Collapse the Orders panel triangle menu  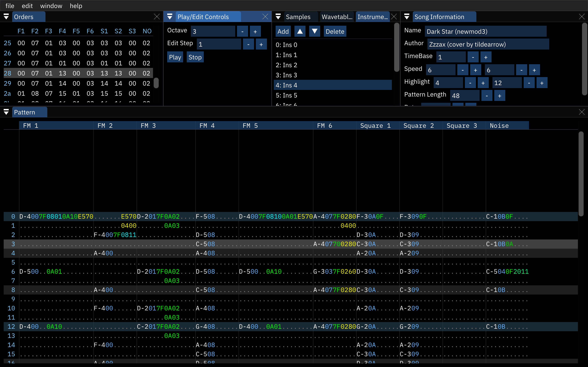6,17
